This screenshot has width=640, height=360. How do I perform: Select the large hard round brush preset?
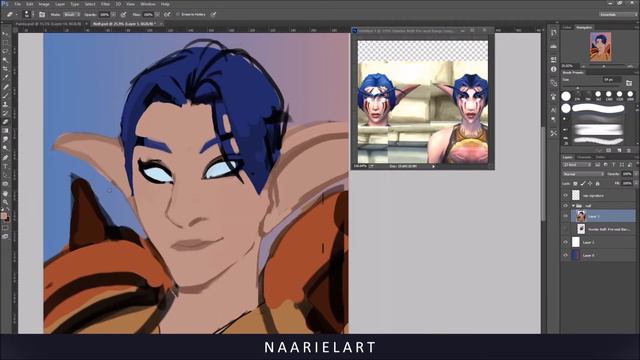point(566,96)
